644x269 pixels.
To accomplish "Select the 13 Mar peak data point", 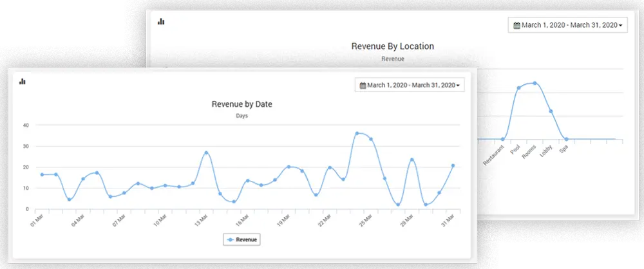I will [x=206, y=153].
